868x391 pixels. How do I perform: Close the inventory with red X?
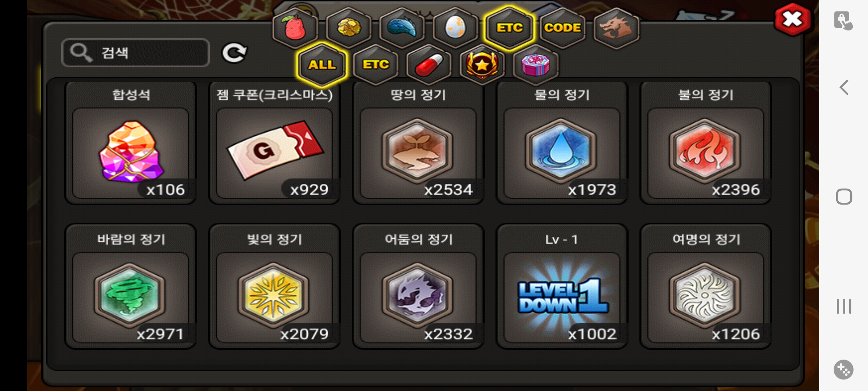792,19
